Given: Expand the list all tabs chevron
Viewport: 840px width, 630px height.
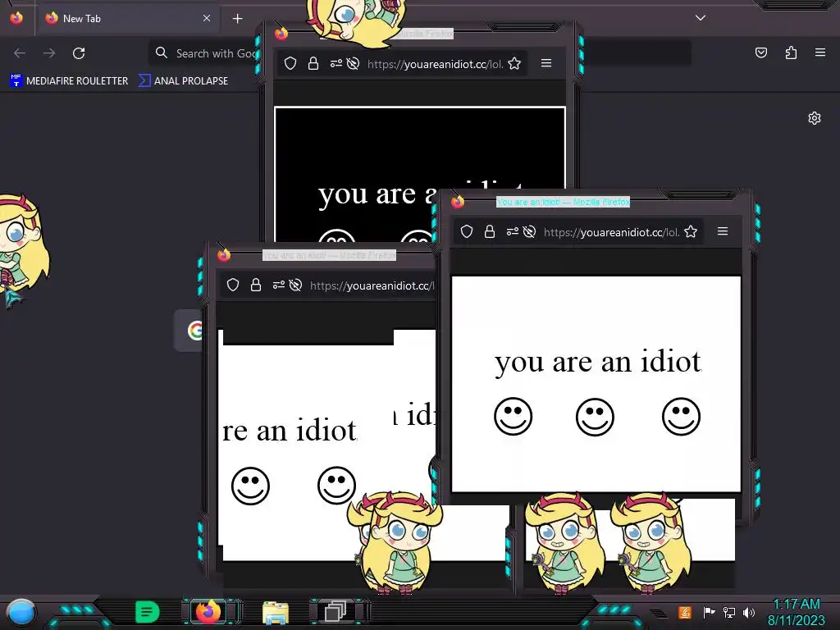Looking at the screenshot, I should pyautogui.click(x=701, y=18).
